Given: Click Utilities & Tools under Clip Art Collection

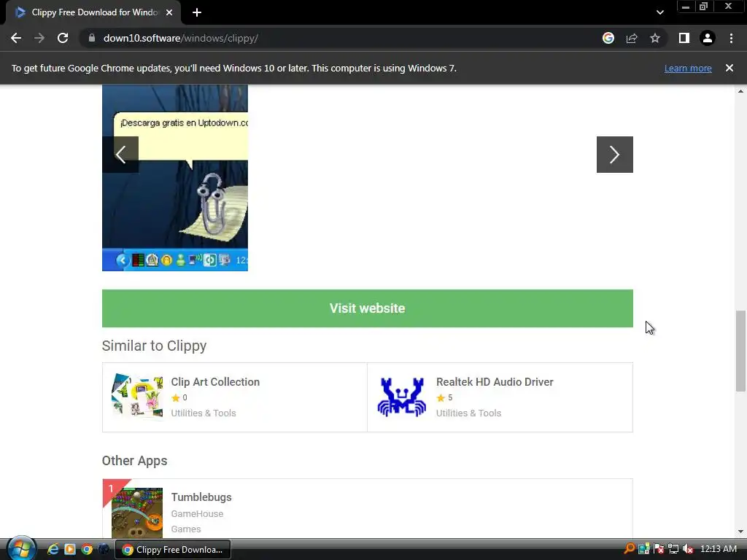Looking at the screenshot, I should point(204,413).
